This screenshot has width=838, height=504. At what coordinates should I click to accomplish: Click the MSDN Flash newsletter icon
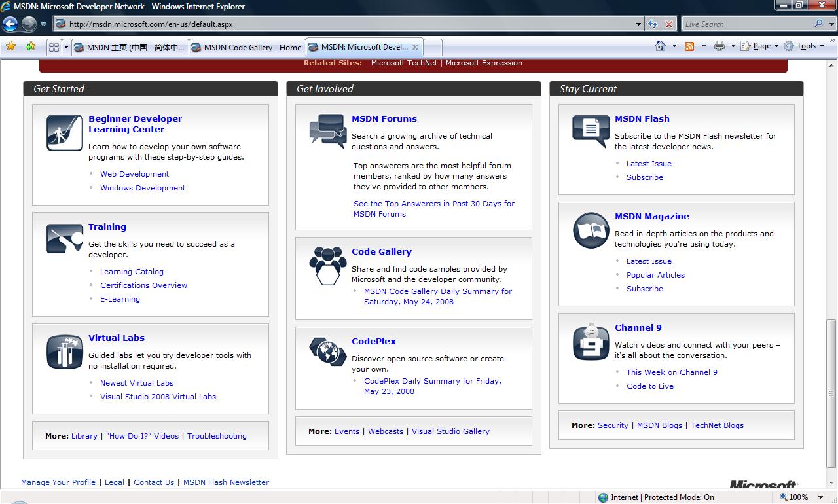591,131
